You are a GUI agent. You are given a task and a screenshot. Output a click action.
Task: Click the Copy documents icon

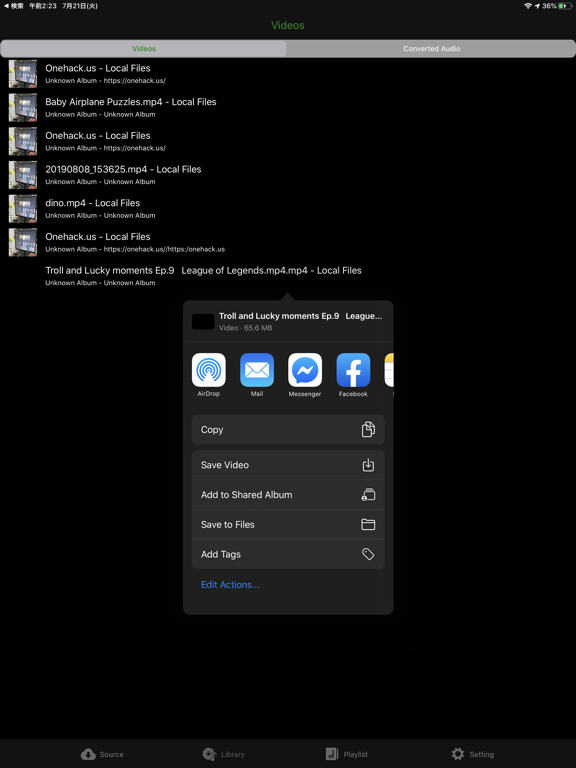(x=368, y=430)
